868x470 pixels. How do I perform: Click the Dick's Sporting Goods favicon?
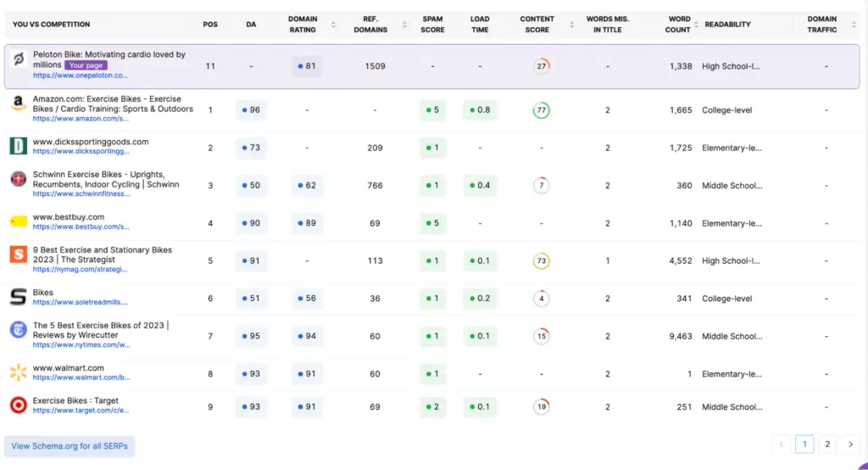pos(19,146)
